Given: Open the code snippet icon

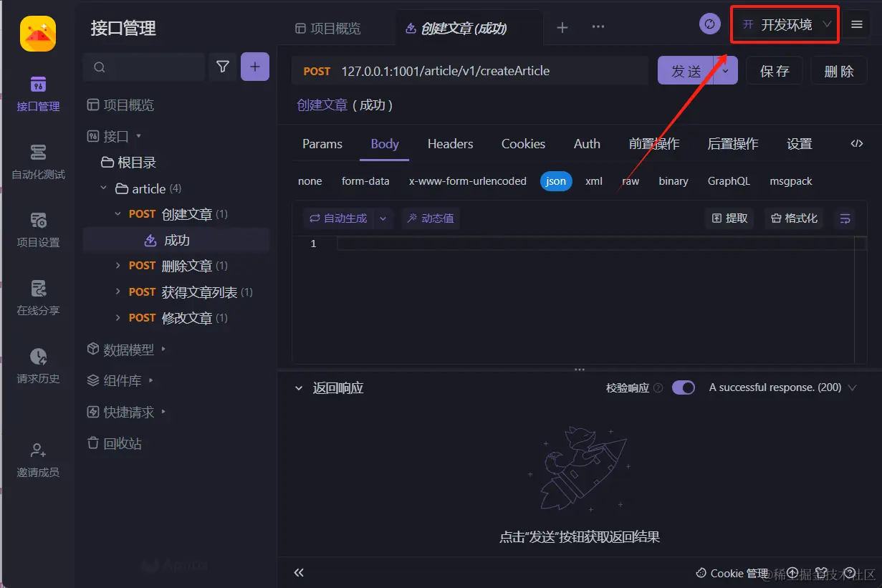Looking at the screenshot, I should 856,144.
